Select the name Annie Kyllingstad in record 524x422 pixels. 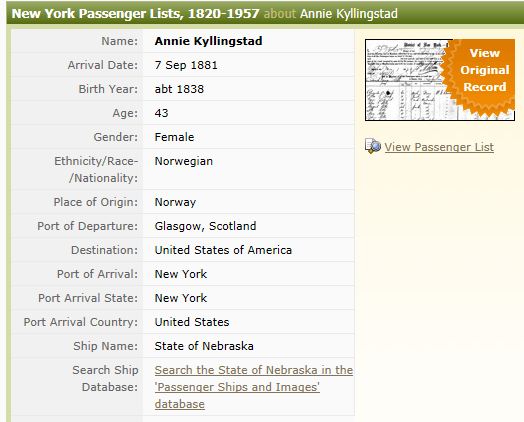pyautogui.click(x=208, y=41)
